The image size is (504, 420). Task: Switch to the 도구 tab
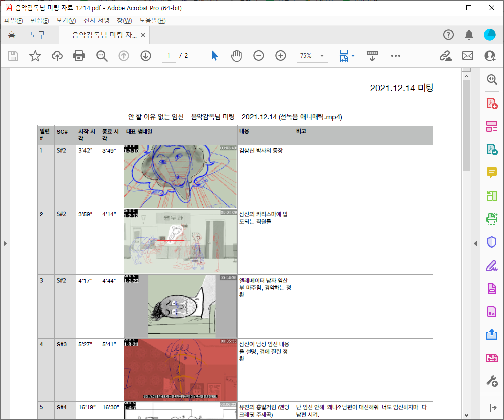point(37,35)
